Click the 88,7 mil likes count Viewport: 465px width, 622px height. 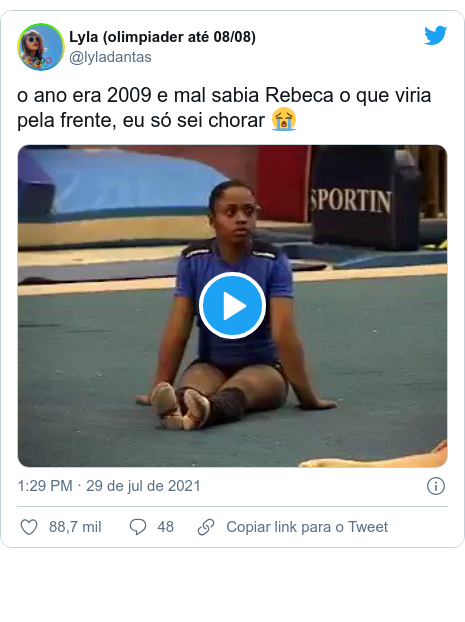[75, 527]
